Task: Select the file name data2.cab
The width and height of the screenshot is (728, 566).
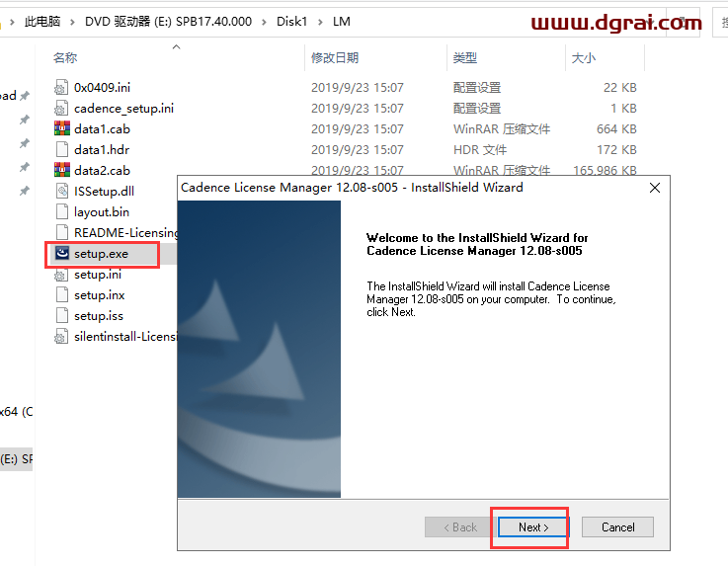Action: (102, 171)
